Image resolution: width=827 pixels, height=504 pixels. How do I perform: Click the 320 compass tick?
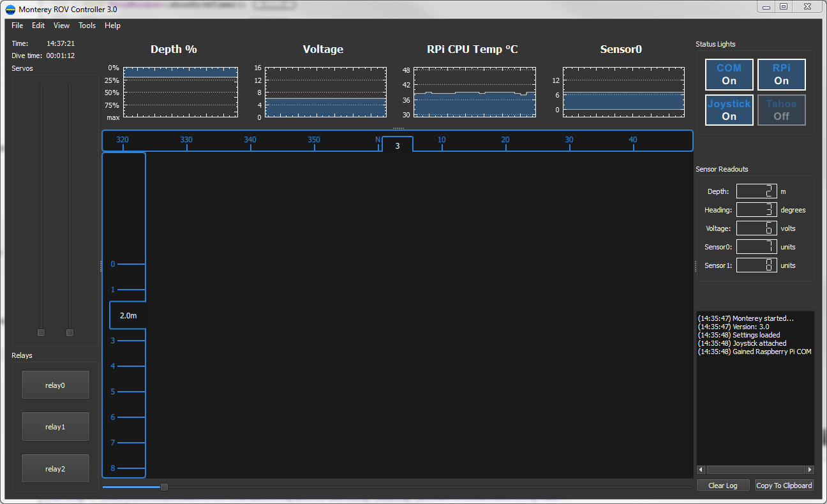(x=123, y=140)
